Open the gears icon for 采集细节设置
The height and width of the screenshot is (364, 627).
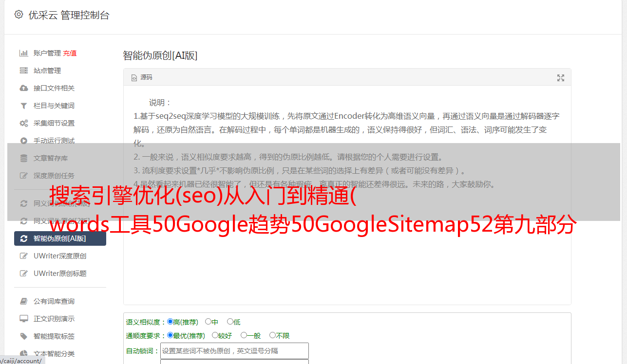tap(23, 123)
